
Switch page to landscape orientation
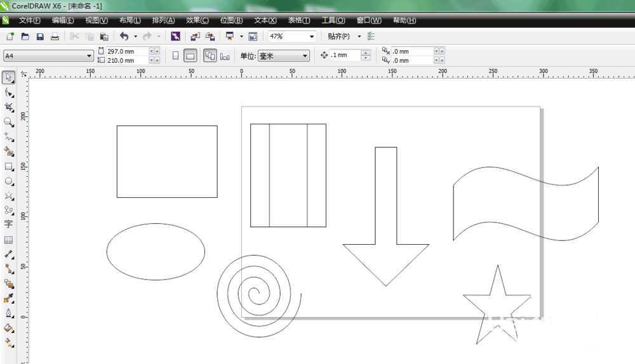(190, 56)
